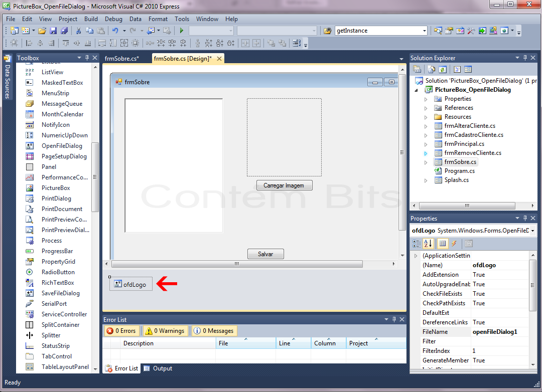Close the frmSobre.cs [Design] tab
This screenshot has height=392, width=542.
[x=219, y=59]
